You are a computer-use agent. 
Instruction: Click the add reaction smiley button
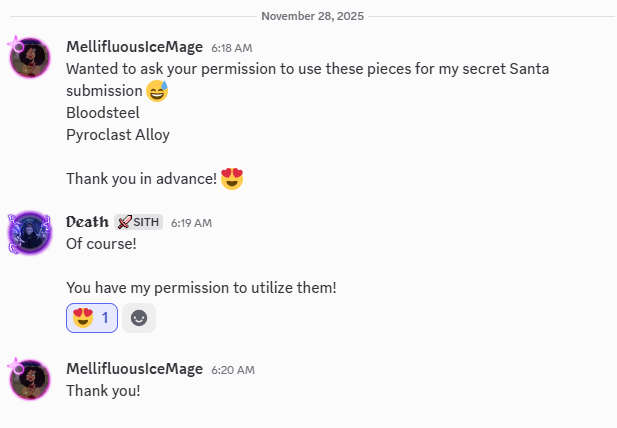[x=139, y=318]
